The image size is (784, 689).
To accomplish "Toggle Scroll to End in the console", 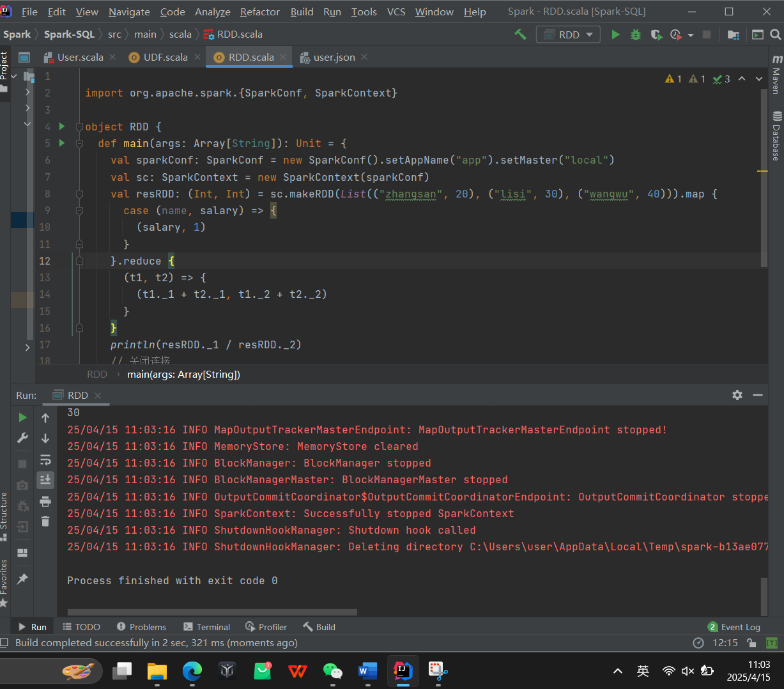I will point(45,480).
